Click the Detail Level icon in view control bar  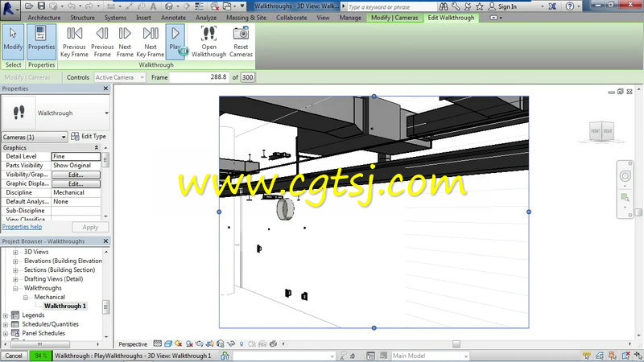tap(157, 344)
